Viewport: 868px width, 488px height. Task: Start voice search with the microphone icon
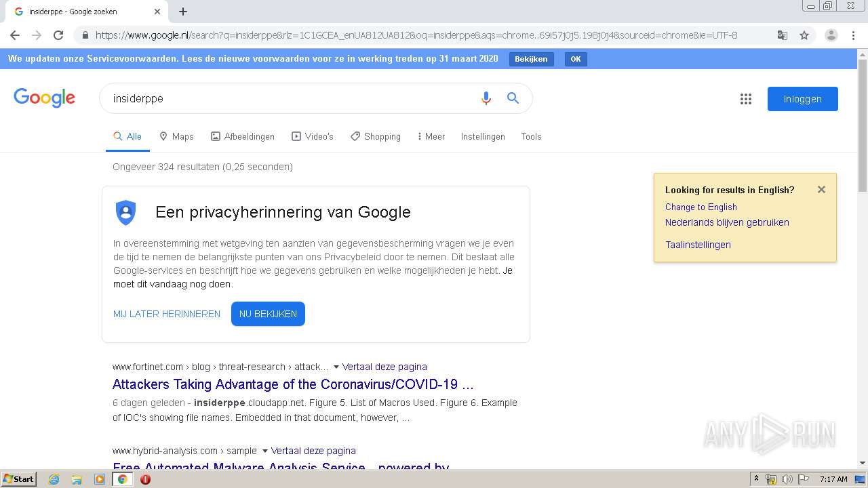point(486,98)
